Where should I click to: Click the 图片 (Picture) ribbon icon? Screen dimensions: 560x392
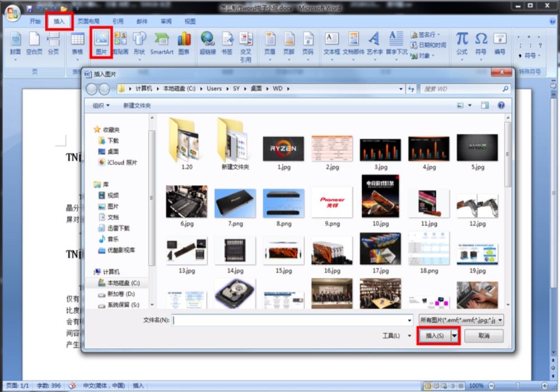click(x=101, y=43)
